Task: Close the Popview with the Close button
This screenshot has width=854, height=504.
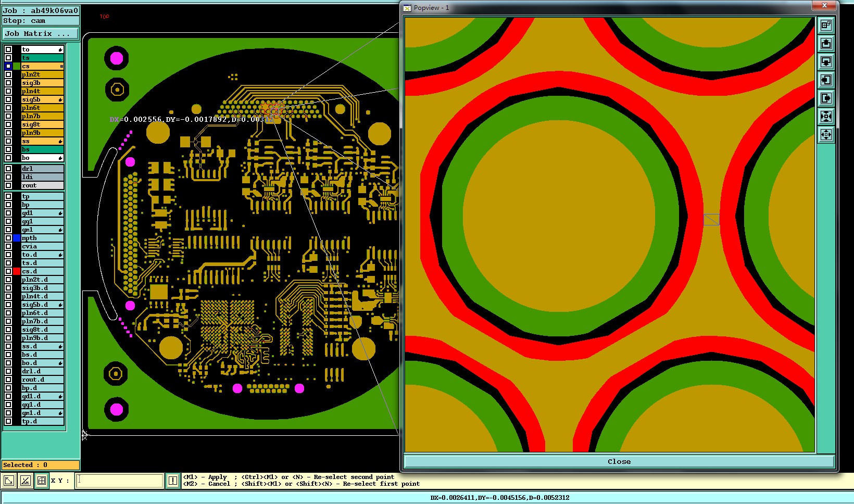Action: pyautogui.click(x=619, y=461)
